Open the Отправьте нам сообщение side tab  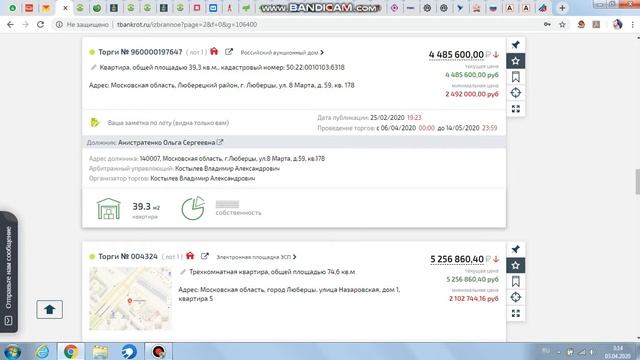9,273
